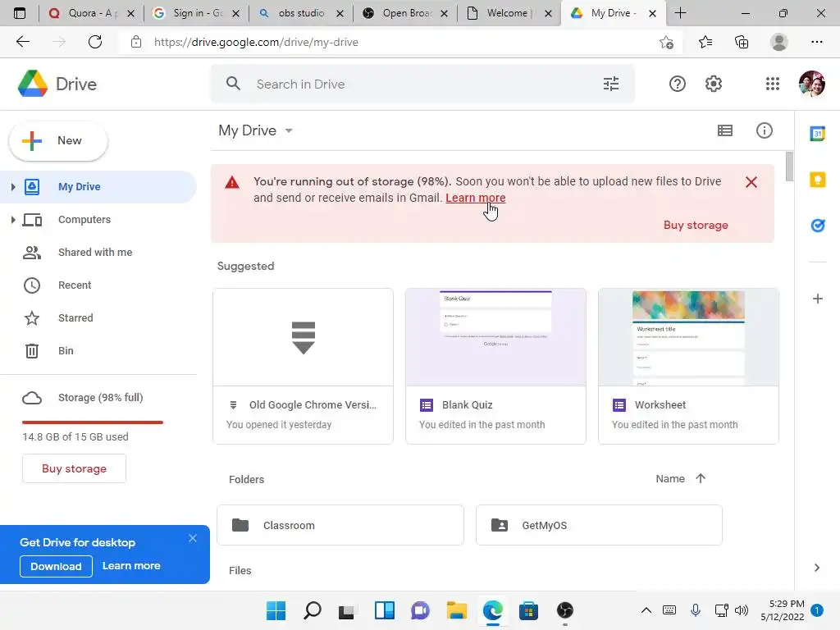Click the browser refresh icon
Image resolution: width=840 pixels, height=630 pixels.
tap(95, 42)
